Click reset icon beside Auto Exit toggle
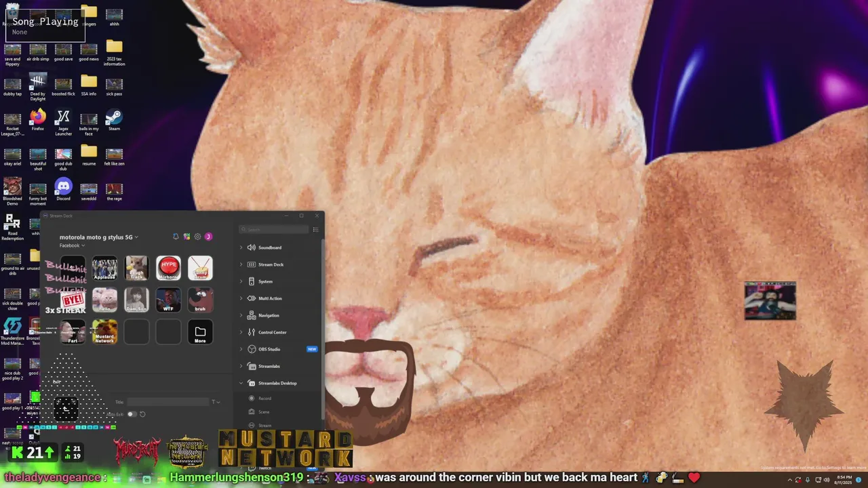 142,414
